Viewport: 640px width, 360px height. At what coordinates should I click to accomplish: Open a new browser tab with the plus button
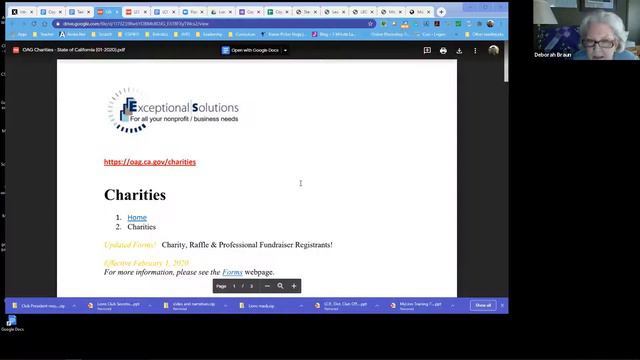pyautogui.click(x=441, y=12)
